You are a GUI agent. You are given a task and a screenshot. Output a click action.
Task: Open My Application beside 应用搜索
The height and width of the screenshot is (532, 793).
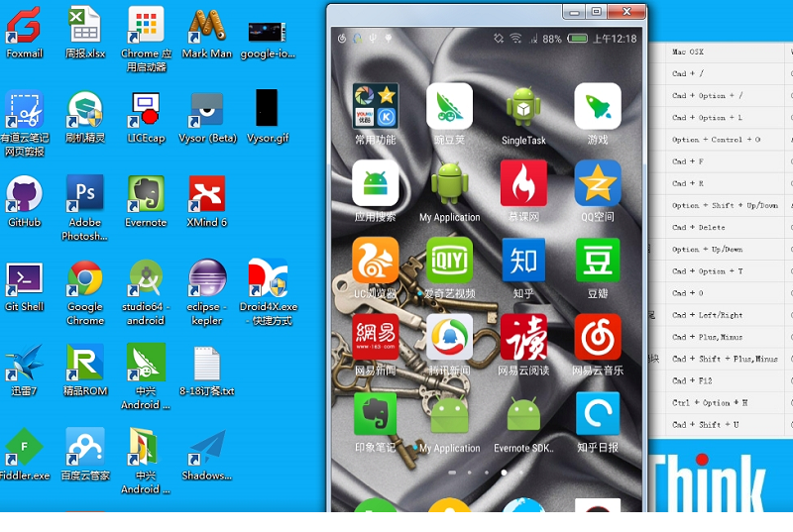[x=449, y=183]
